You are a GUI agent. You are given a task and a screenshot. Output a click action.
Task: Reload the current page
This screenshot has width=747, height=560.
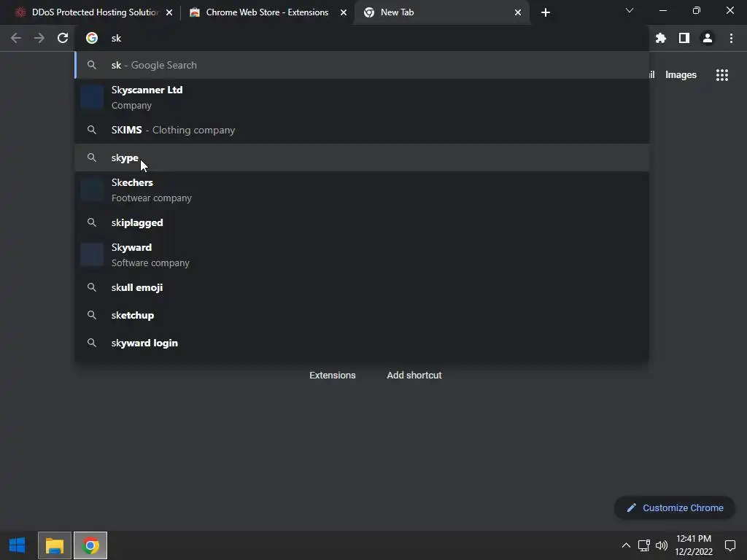click(x=63, y=38)
